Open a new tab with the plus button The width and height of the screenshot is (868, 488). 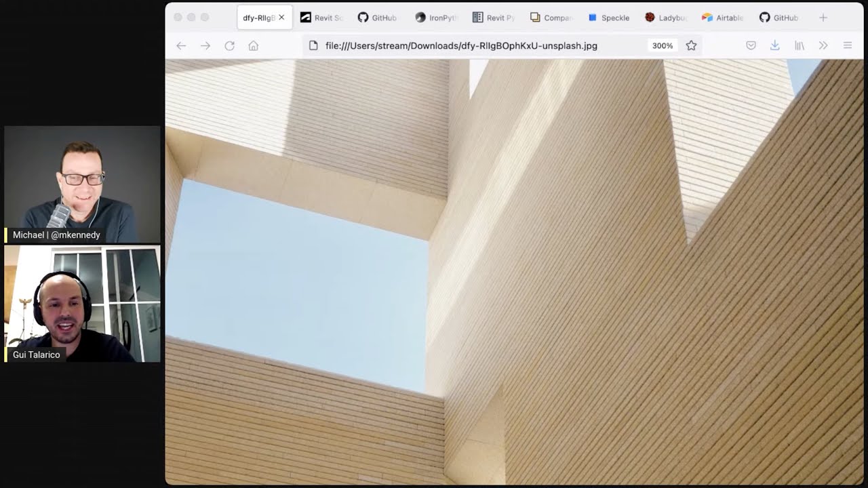(x=823, y=18)
